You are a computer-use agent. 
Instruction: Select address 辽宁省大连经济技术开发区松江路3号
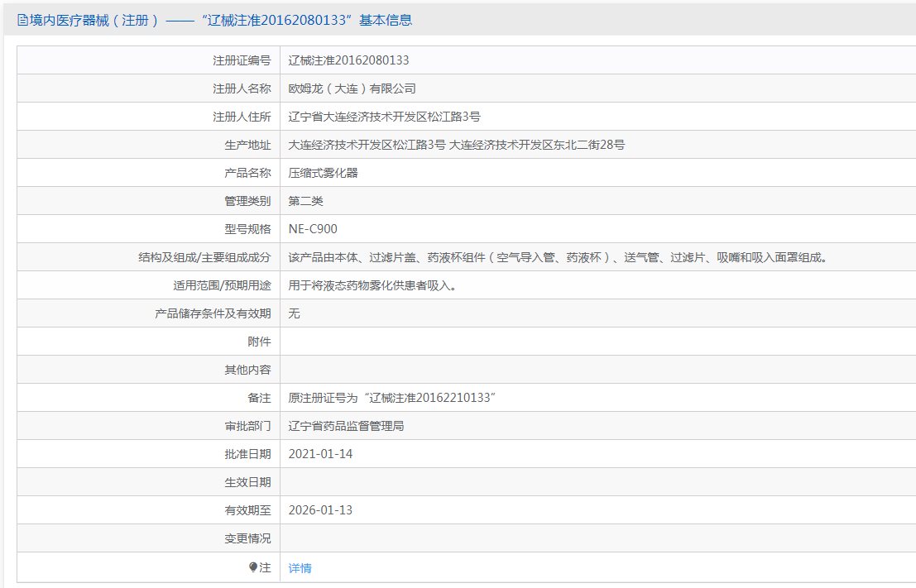pyautogui.click(x=385, y=117)
